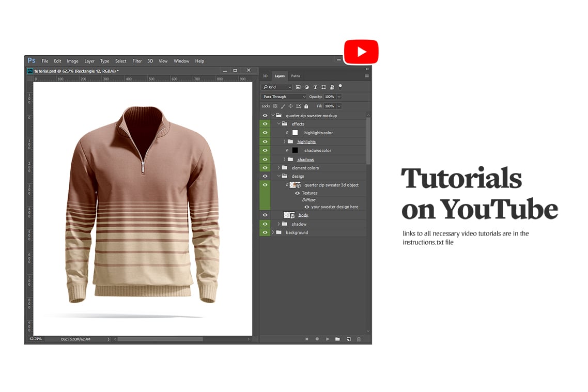This screenshot has width=588, height=392.
Task: Enable lock all on the group
Action: coord(306,106)
